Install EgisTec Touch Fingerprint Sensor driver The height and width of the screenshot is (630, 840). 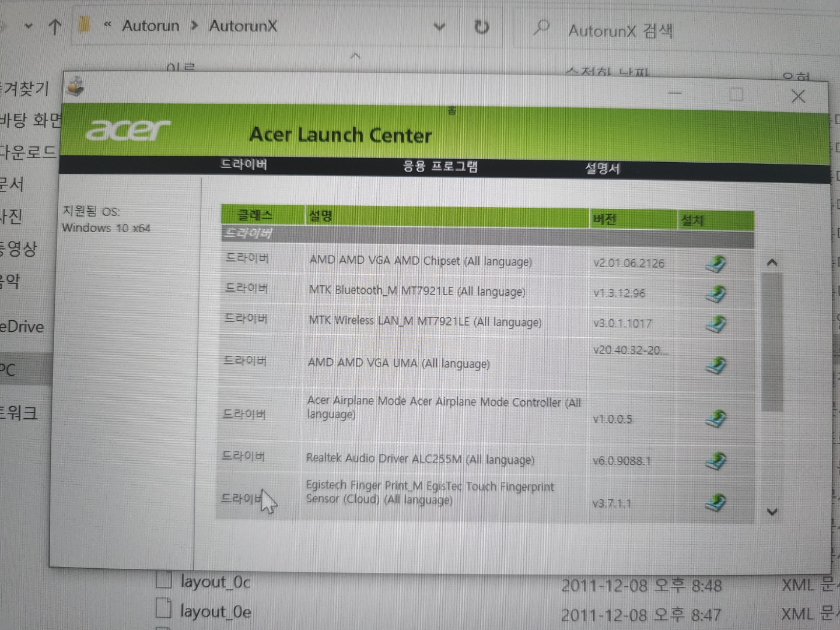716,502
